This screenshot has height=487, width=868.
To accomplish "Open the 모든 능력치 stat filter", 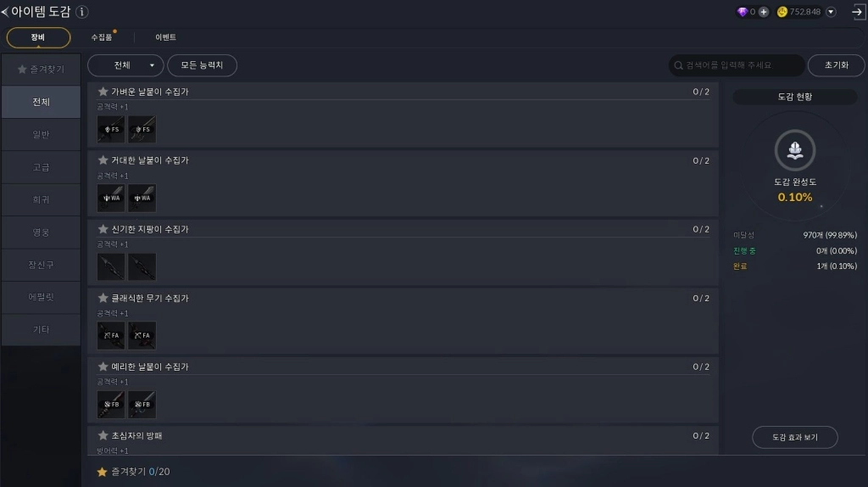I will tap(202, 65).
